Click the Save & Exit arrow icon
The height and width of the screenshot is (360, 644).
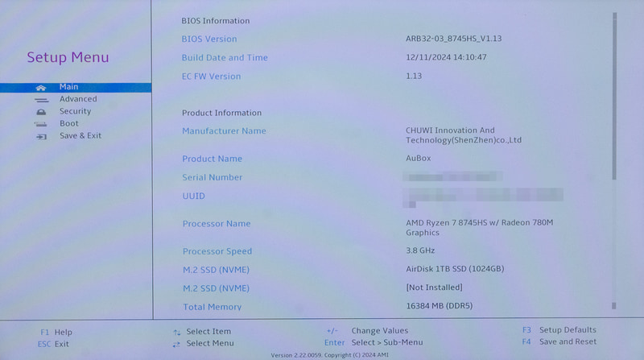[x=42, y=136]
